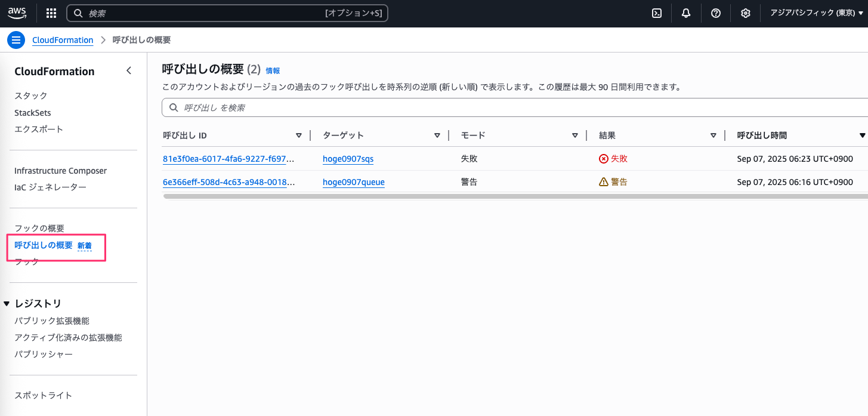Click the search magnifier in the top bar

(x=78, y=13)
